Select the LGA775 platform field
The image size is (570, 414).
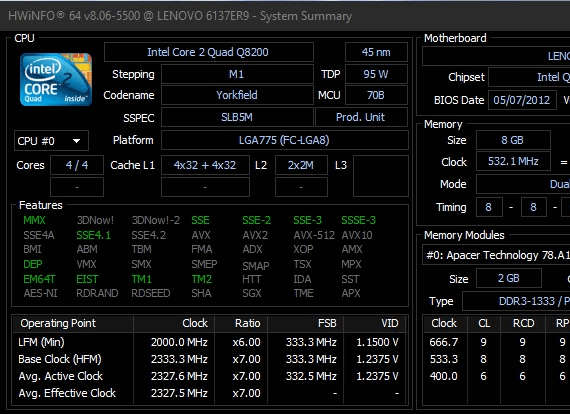[x=284, y=140]
